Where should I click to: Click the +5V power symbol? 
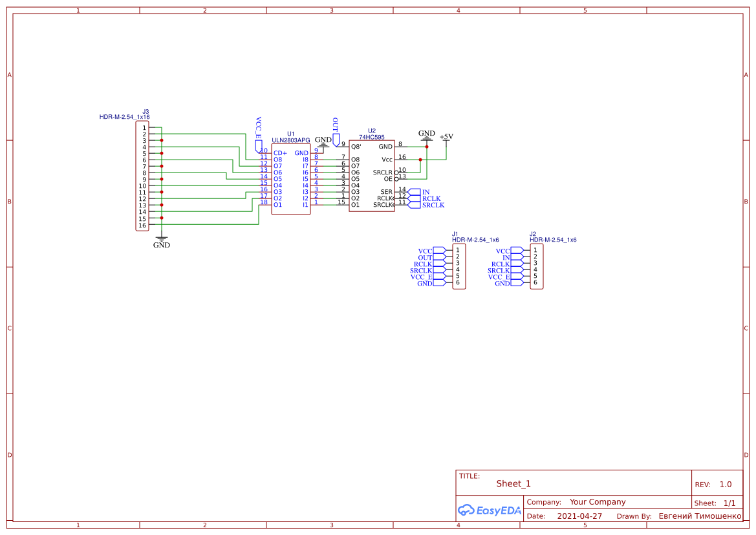click(446, 137)
